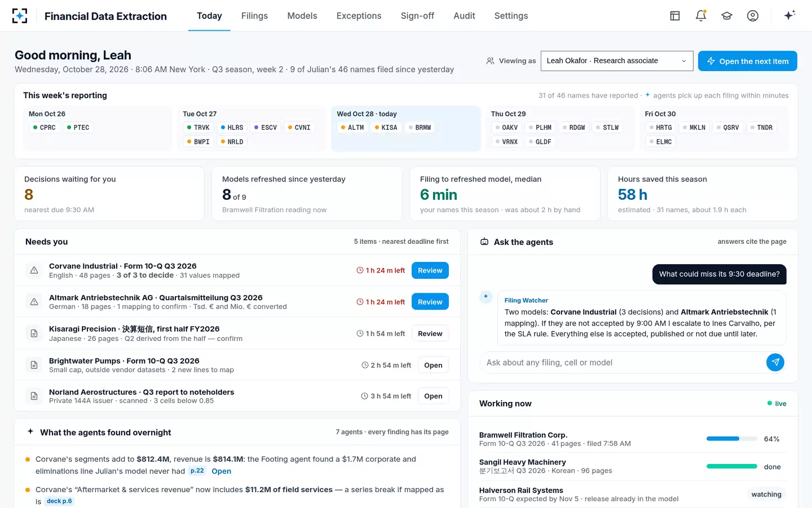Select the ALTM ticker chip
The image size is (812, 508).
[352, 128]
